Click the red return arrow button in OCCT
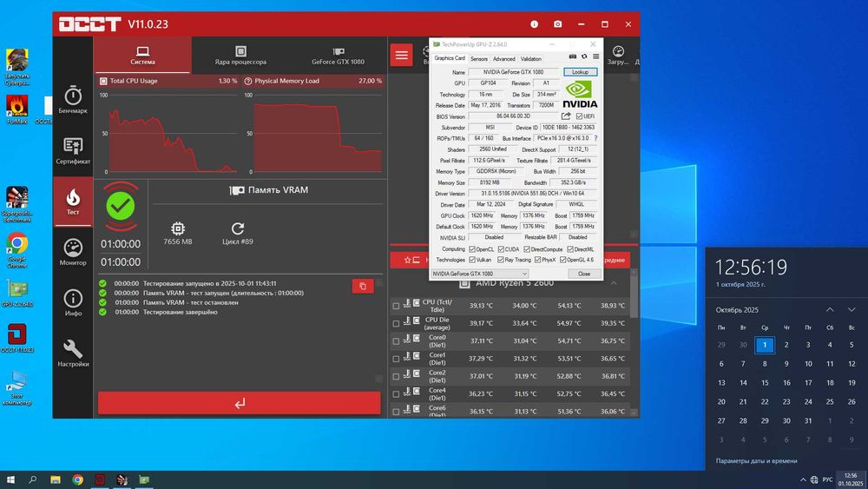The width and height of the screenshot is (868, 489). pos(240,403)
